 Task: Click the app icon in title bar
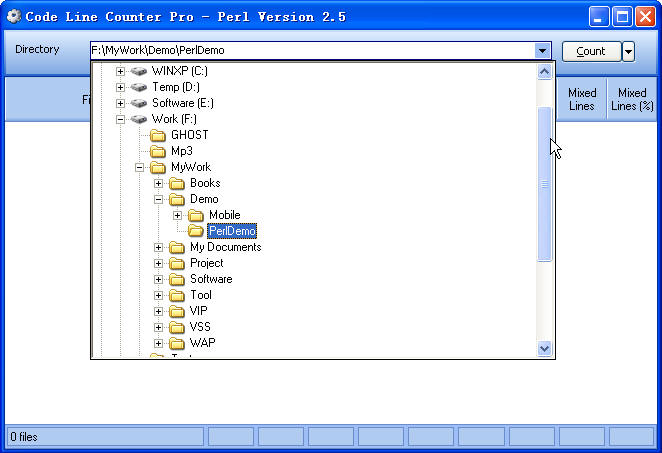click(x=14, y=16)
